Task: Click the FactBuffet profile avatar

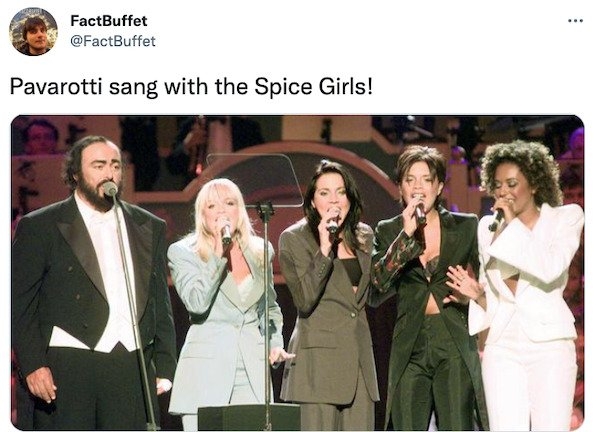Action: click(x=33, y=31)
